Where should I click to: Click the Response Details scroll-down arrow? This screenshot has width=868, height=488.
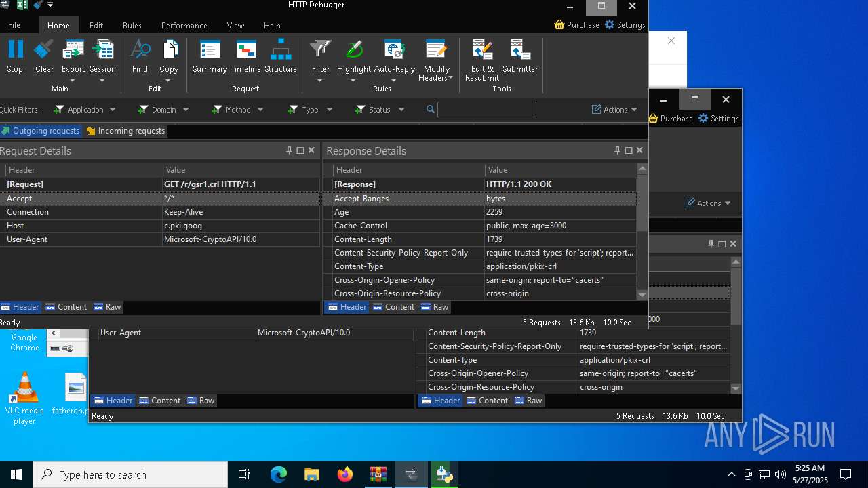coord(642,295)
